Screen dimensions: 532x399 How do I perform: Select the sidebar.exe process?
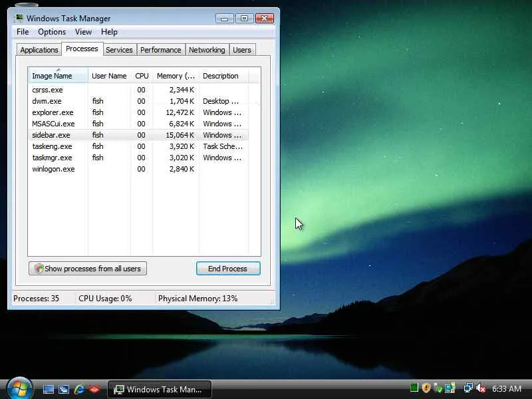point(138,135)
